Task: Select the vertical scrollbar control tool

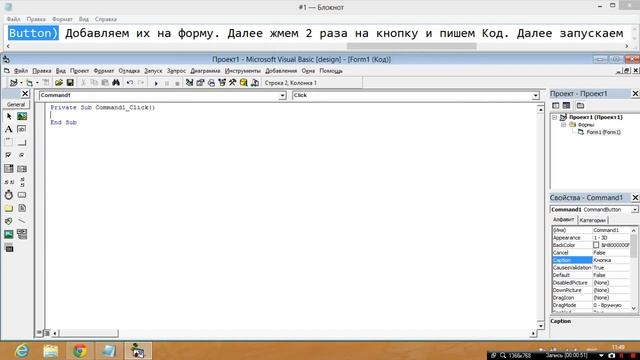Action: pos(22,182)
